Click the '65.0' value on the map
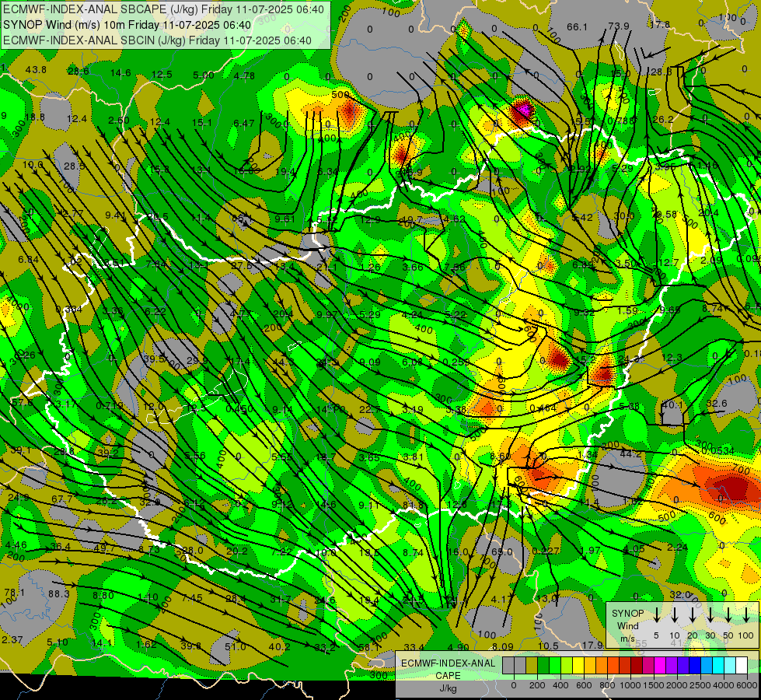761x700 pixels. click(502, 552)
